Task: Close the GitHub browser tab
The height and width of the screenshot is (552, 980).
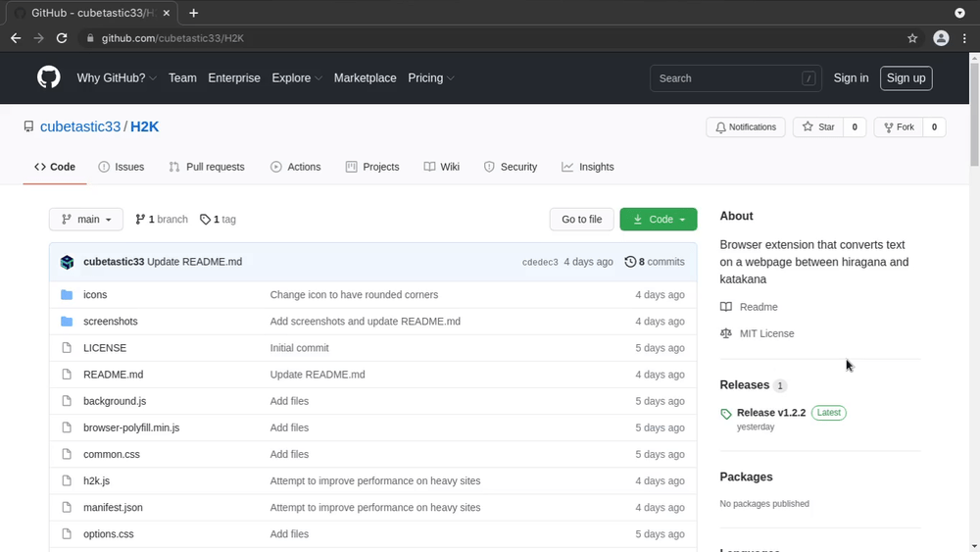Action: pyautogui.click(x=167, y=13)
